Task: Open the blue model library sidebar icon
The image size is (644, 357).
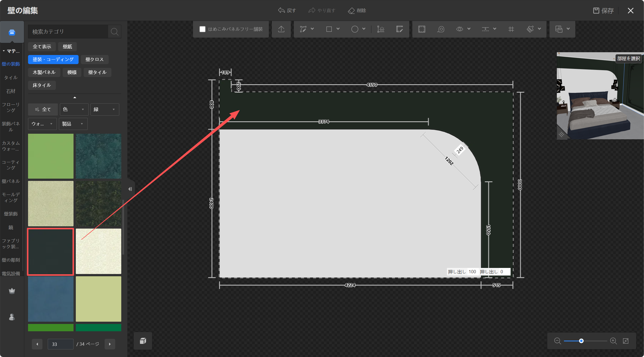Action: [x=12, y=33]
